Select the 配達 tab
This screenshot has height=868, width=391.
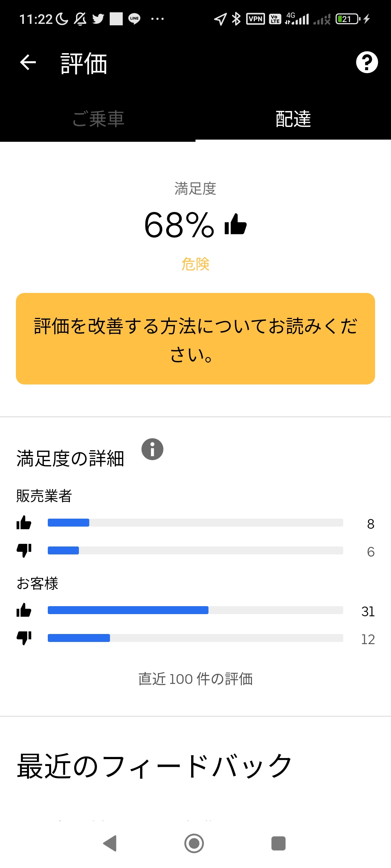293,119
